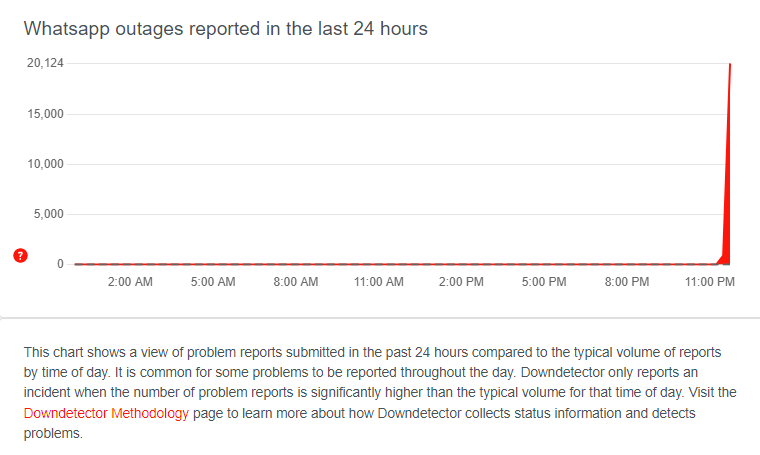Click the 20,124 peak value label
The image size is (760, 455).
45,63
